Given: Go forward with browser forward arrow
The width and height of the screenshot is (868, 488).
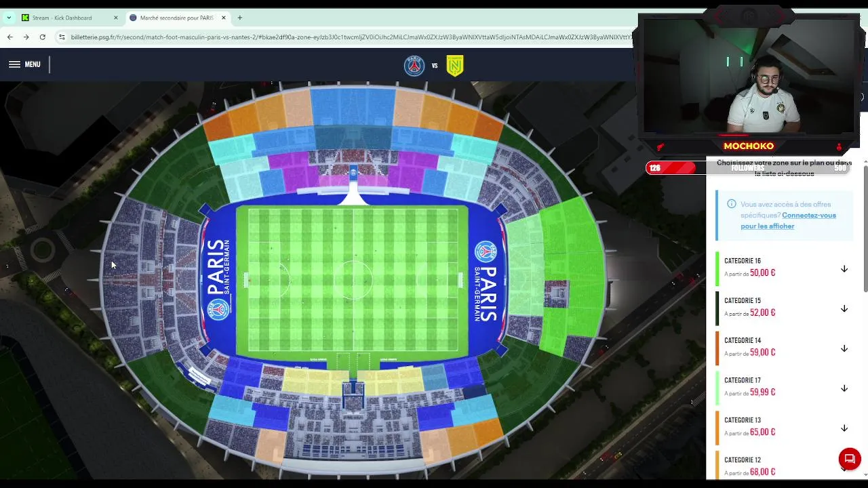Looking at the screenshot, I should point(26,37).
